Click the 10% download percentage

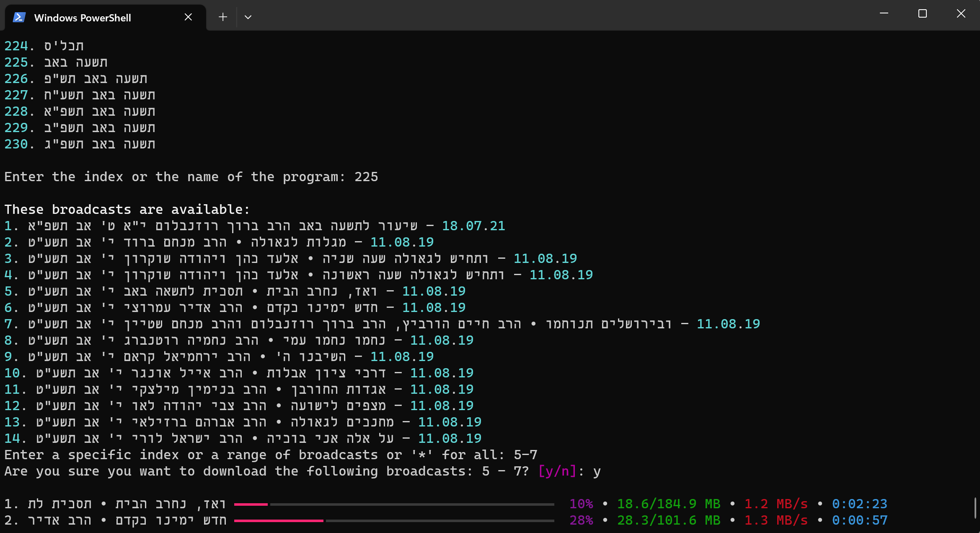[581, 504]
